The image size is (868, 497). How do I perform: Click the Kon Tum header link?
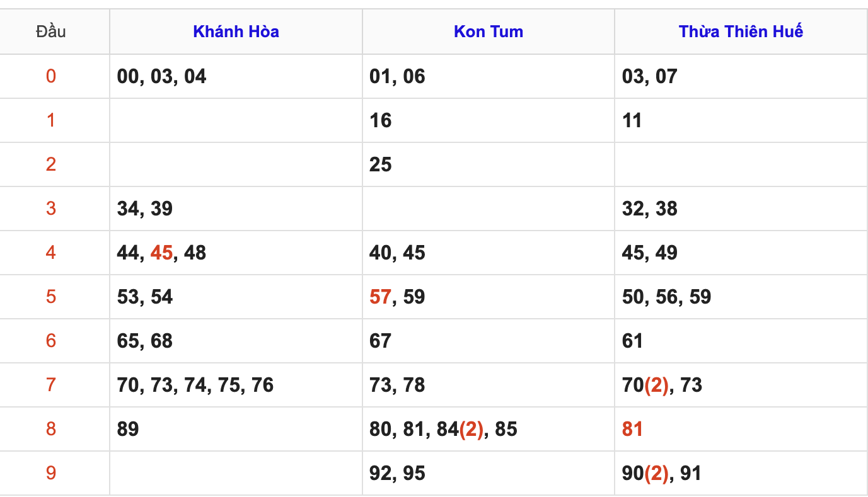point(489,31)
